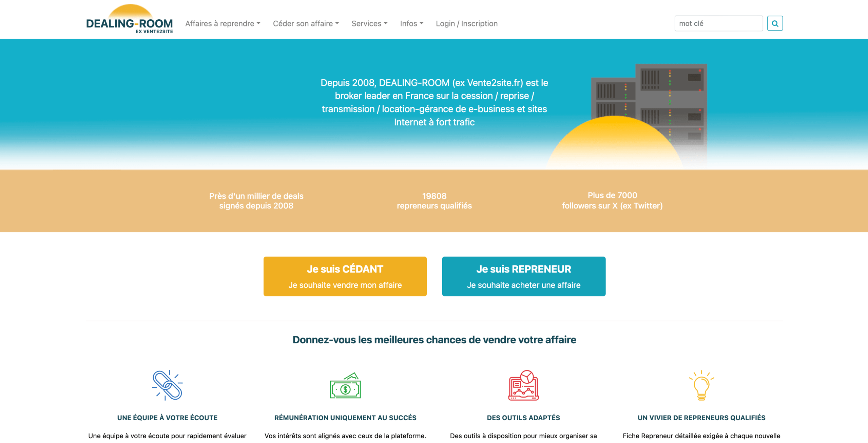Click the DES OUTILS ADAPTÉS heading
Viewport: 868px width, 443px height.
click(523, 418)
